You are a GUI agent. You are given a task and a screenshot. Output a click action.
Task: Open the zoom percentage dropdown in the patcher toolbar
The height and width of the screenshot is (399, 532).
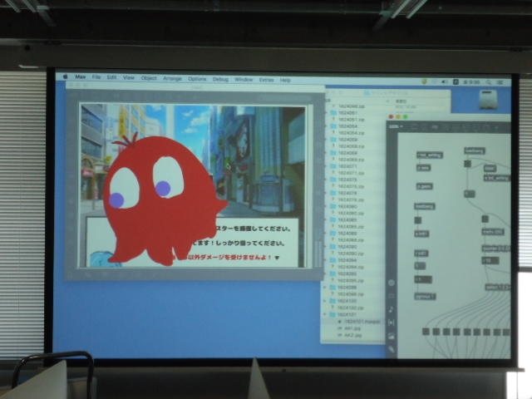[396, 126]
